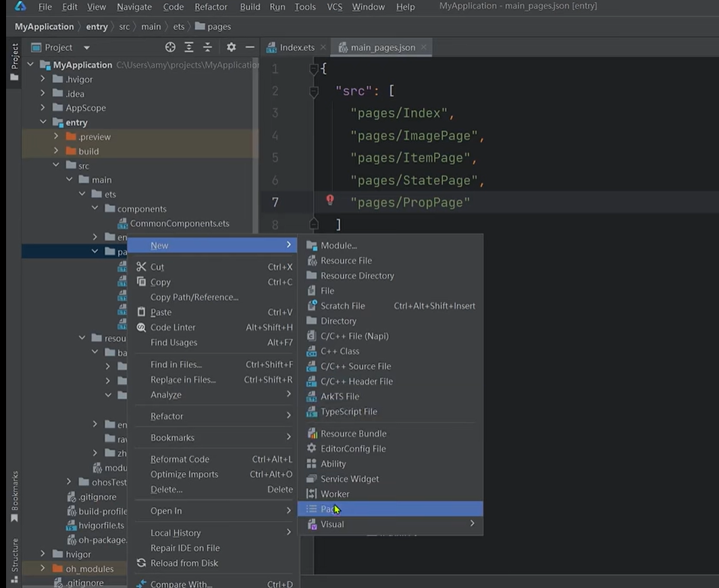Click the Select Opened File target icon

pos(170,47)
